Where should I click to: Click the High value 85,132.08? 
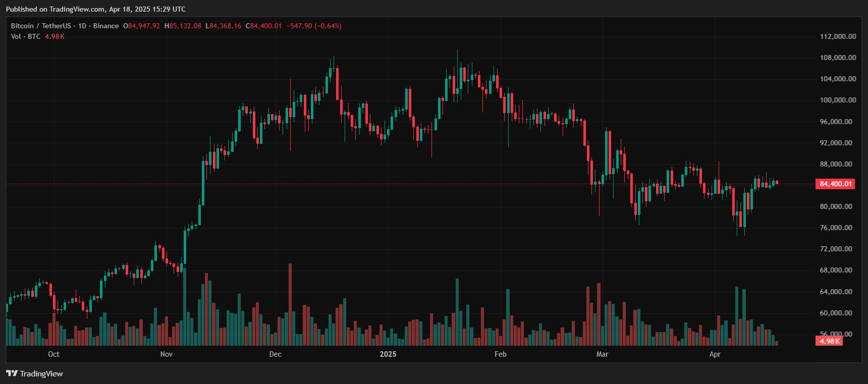pyautogui.click(x=185, y=26)
